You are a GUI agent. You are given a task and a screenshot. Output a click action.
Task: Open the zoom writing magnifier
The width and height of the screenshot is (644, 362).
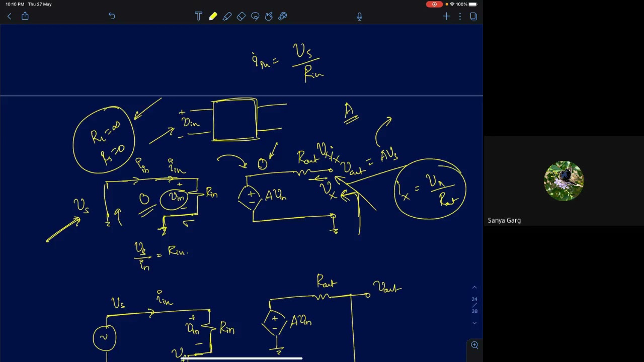[x=474, y=345]
